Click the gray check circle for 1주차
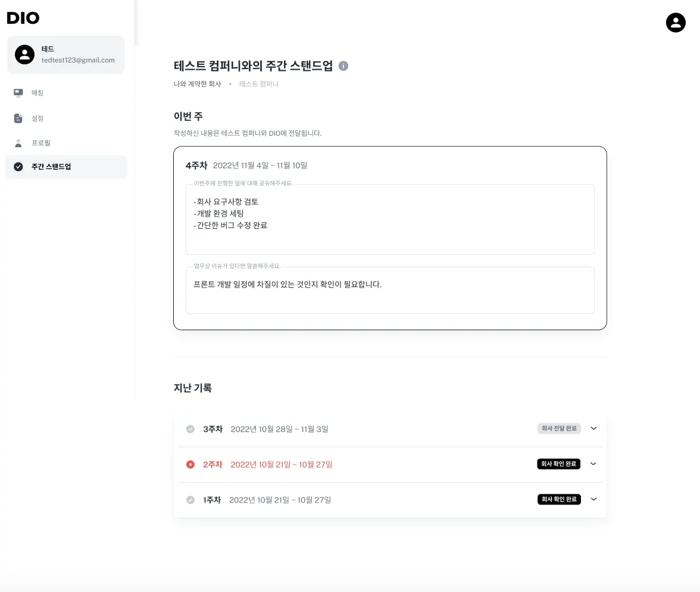Viewport: 700px width, 592px height. coord(190,500)
